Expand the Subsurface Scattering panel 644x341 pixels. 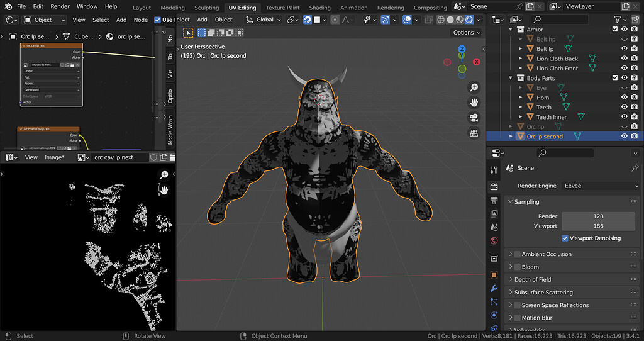click(x=511, y=293)
